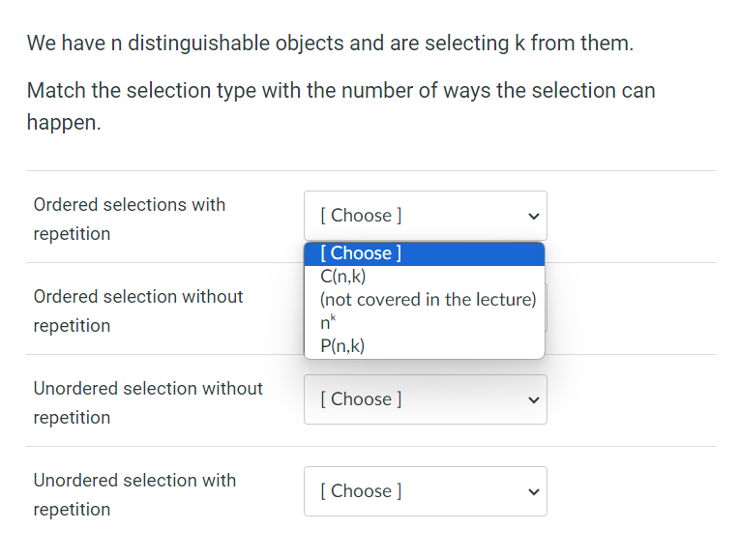Click '[ Choose ]' text beside Unordered without repetition
The height and width of the screenshot is (560, 740).
(361, 399)
